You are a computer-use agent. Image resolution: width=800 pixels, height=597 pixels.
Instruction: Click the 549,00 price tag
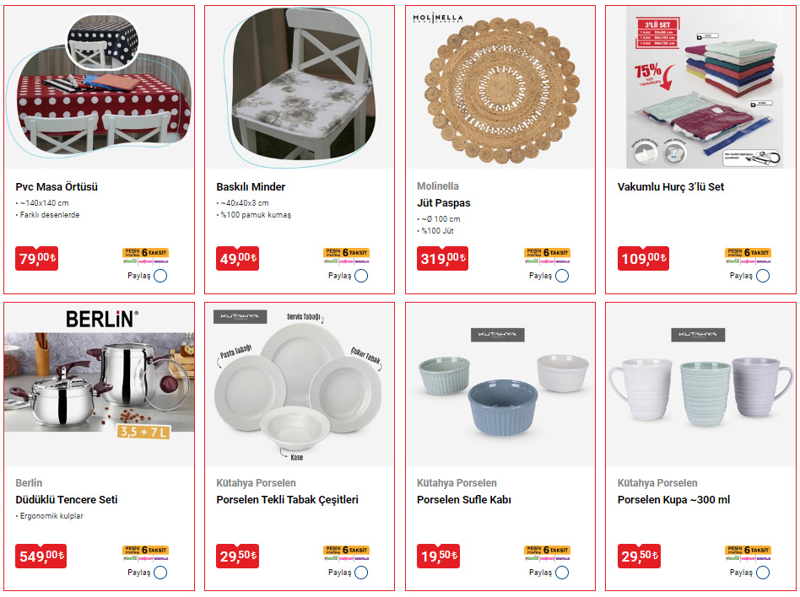click(x=41, y=556)
